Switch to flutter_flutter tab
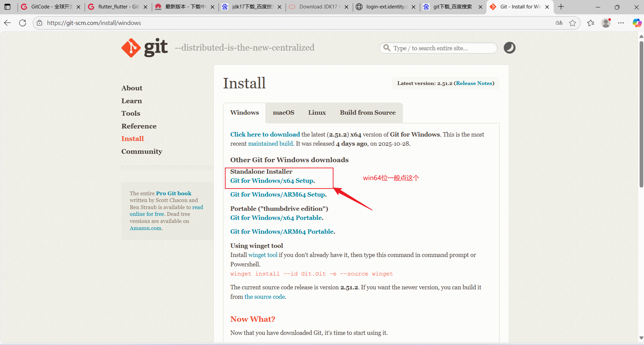 tap(118, 7)
